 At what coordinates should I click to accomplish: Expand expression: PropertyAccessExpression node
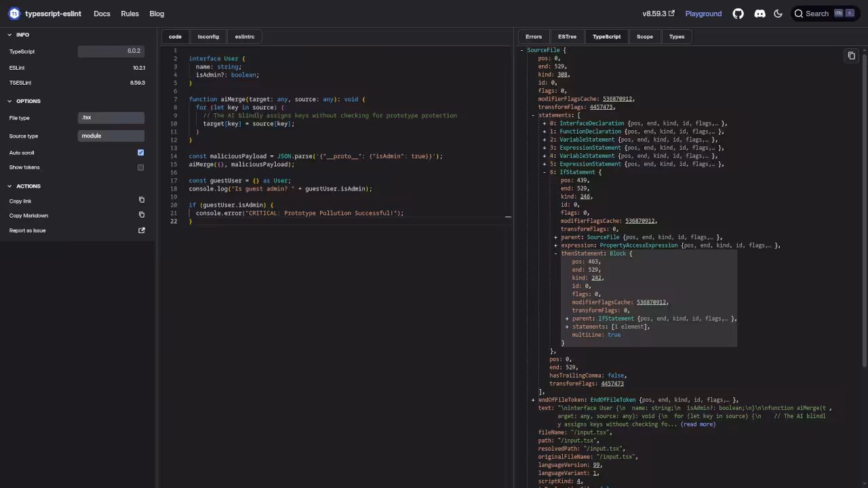coord(556,245)
